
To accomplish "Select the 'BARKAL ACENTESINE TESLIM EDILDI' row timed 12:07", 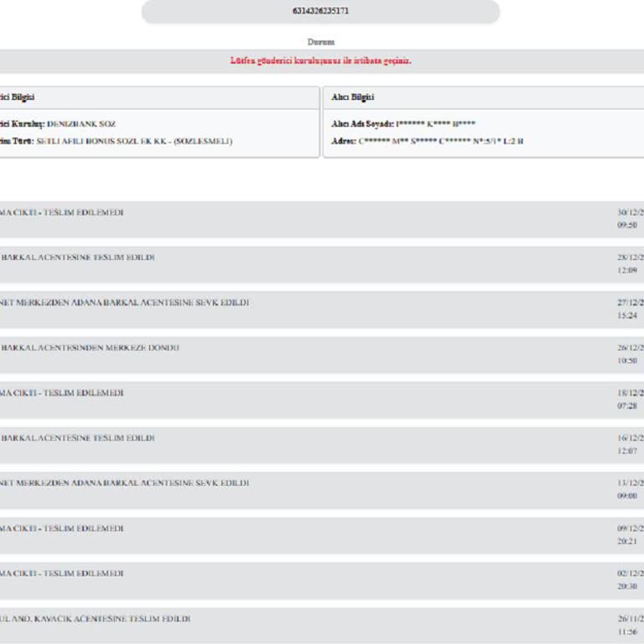I will pyautogui.click(x=322, y=445).
